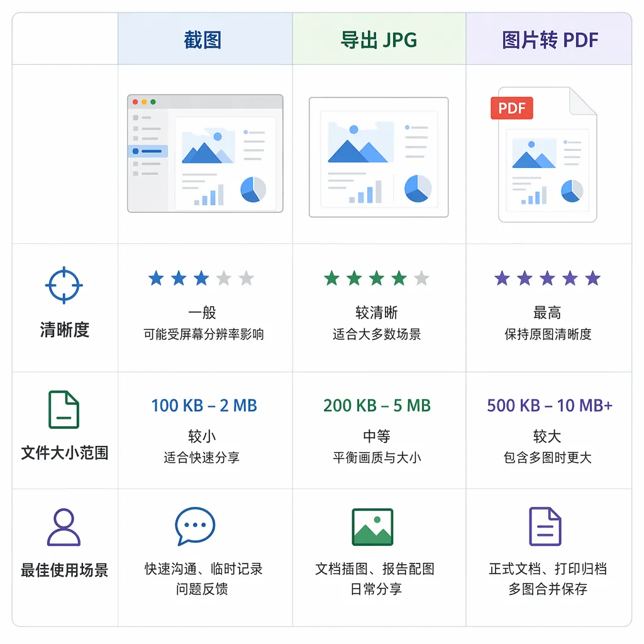Click the 平衡画质与大小 note
644x644 pixels.
(377, 457)
